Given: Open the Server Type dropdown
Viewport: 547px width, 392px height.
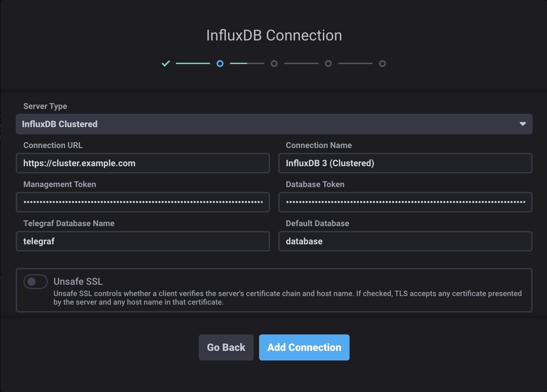Looking at the screenshot, I should [x=274, y=124].
